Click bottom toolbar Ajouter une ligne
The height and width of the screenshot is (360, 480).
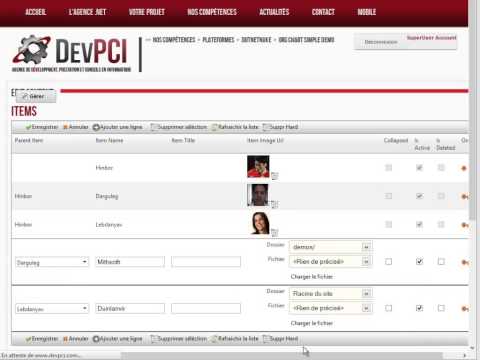coord(118,339)
